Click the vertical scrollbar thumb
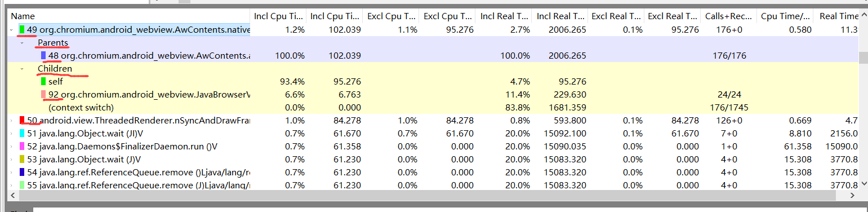The image size is (868, 212). click(863, 57)
